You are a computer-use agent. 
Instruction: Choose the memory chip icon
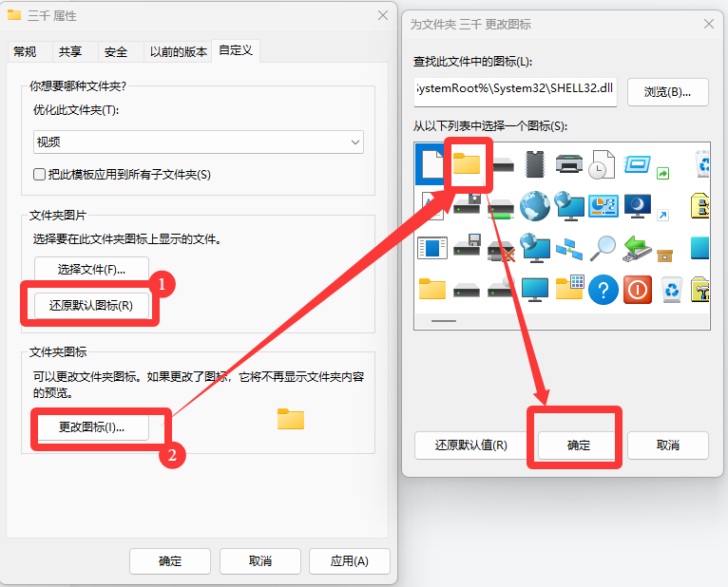(535, 163)
